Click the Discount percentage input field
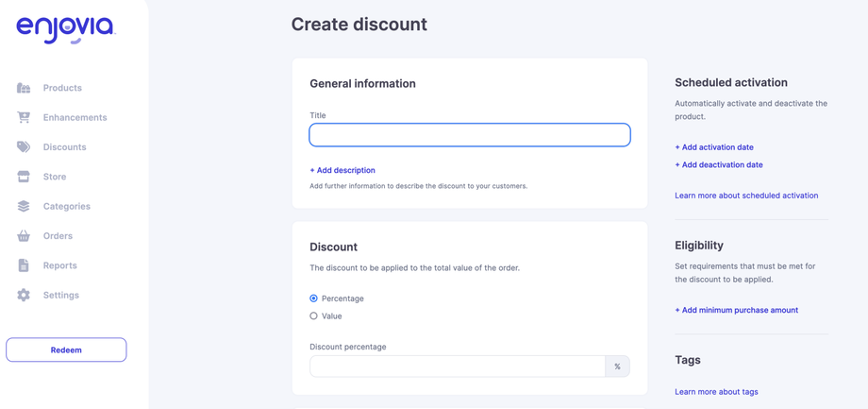Image resolution: width=868 pixels, height=409 pixels. point(458,366)
